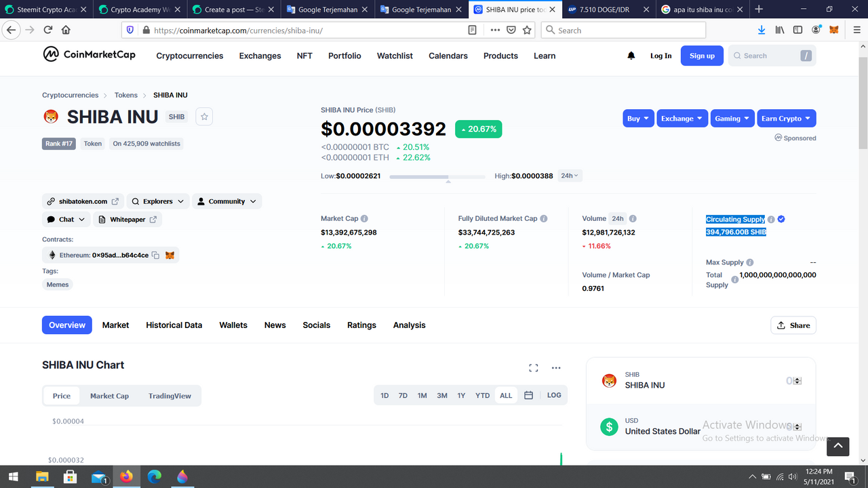Click the Memes tag
Image resolution: width=868 pixels, height=488 pixels.
(x=58, y=285)
